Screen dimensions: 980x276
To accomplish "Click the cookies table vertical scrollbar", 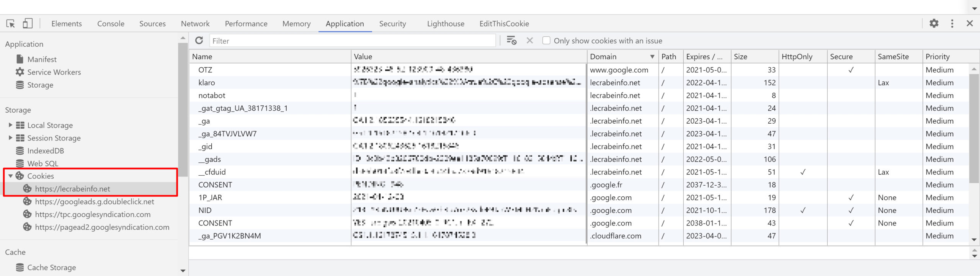I will click(974, 128).
